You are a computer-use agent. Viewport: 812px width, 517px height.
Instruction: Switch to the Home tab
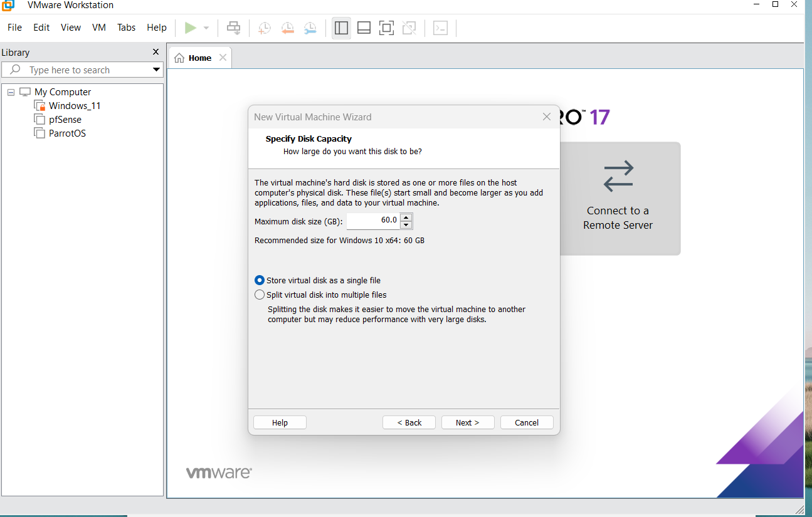pyautogui.click(x=200, y=58)
